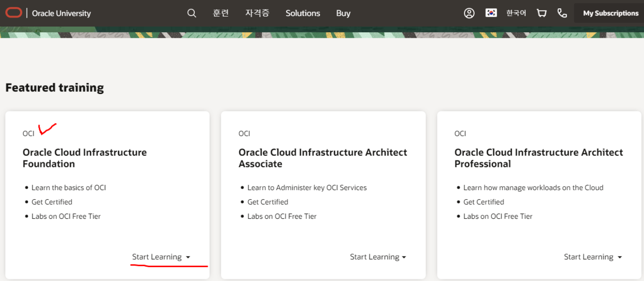The image size is (644, 281).
Task: Open Oracle Cloud Infrastructure Architect Associate title
Action: click(x=323, y=158)
